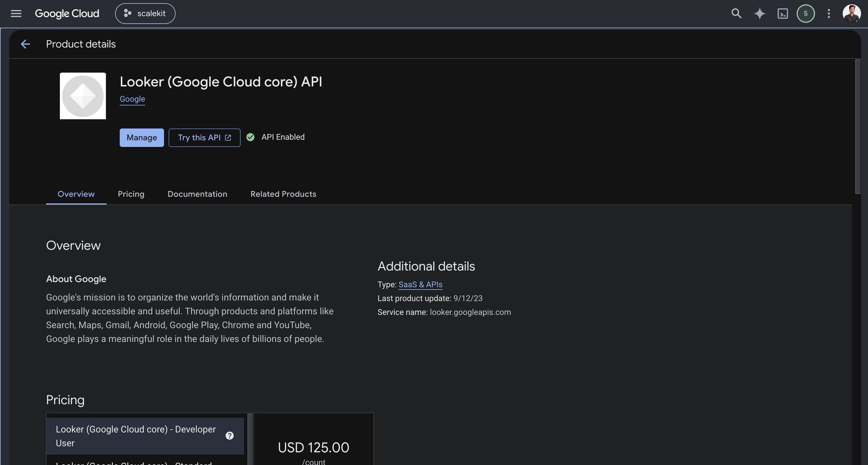
Task: Click the pricing list scrollbar
Action: click(250, 439)
